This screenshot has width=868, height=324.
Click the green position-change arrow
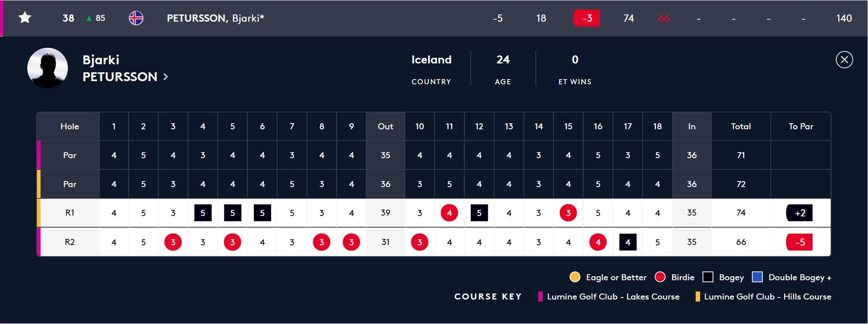89,18
